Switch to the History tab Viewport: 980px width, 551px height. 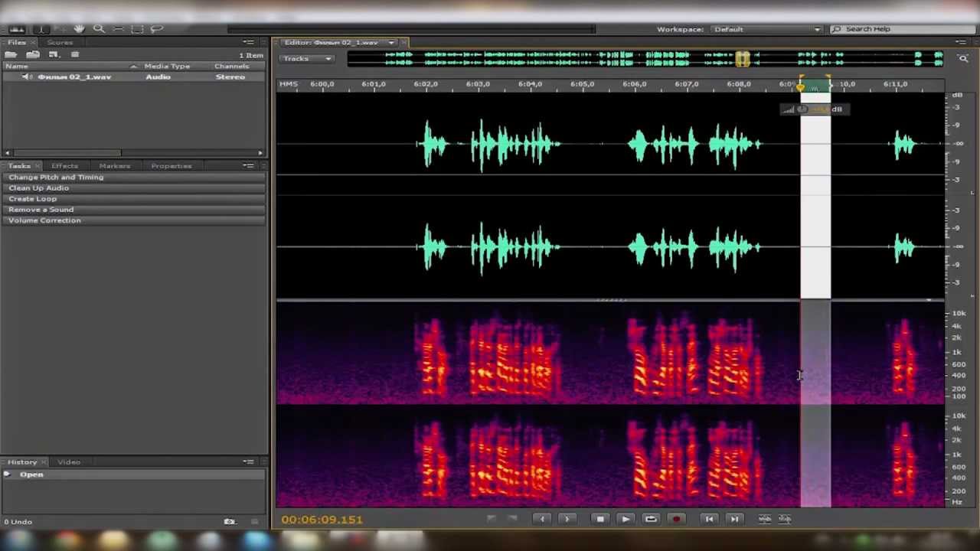[x=22, y=462]
